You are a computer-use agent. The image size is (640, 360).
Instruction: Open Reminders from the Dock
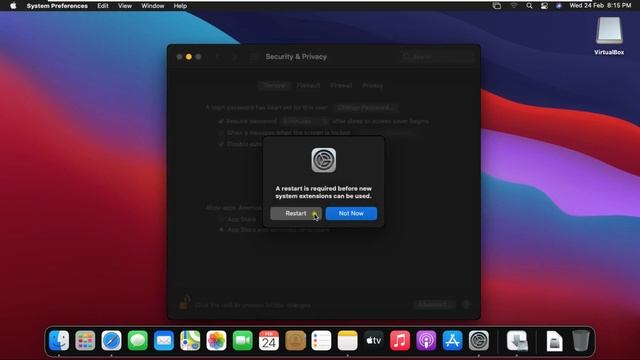(321, 340)
